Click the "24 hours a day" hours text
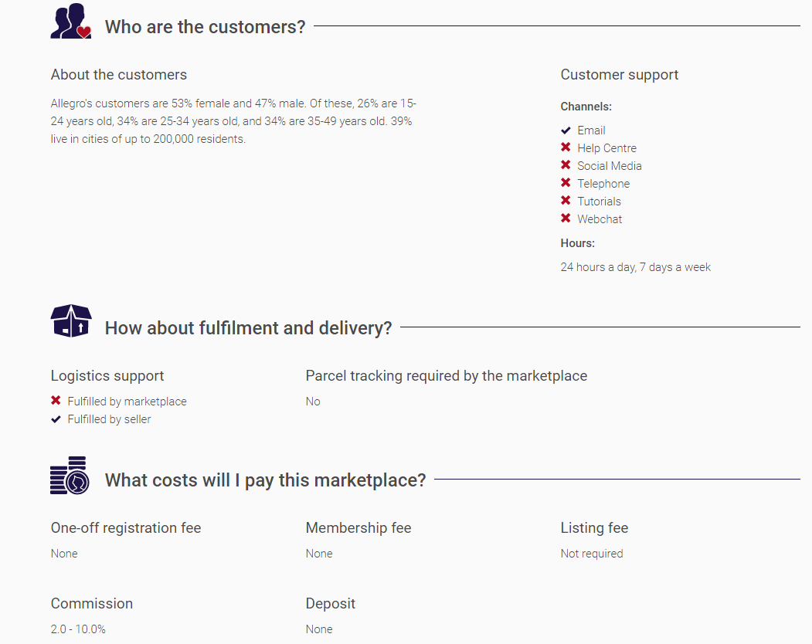Viewport: 812px width, 644px height. [x=635, y=267]
